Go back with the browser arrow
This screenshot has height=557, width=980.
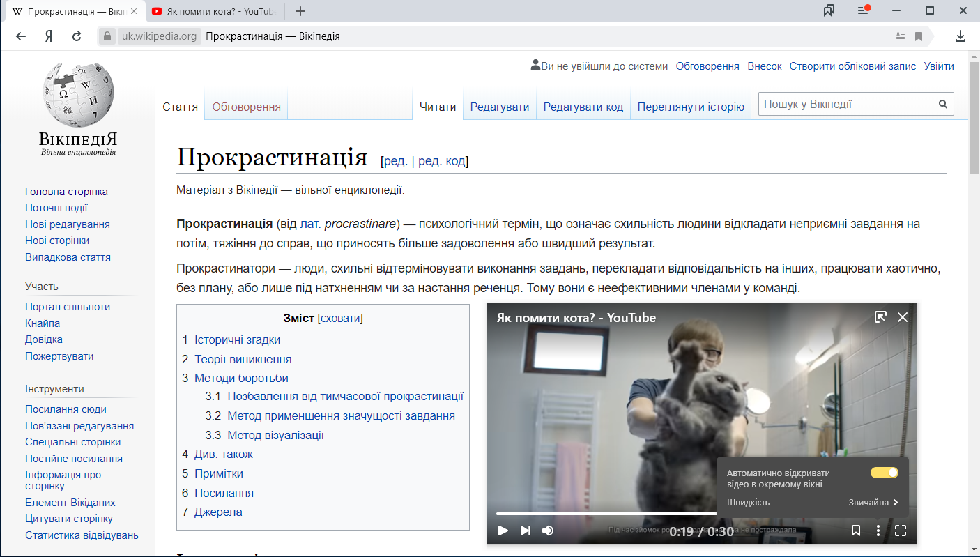(20, 36)
